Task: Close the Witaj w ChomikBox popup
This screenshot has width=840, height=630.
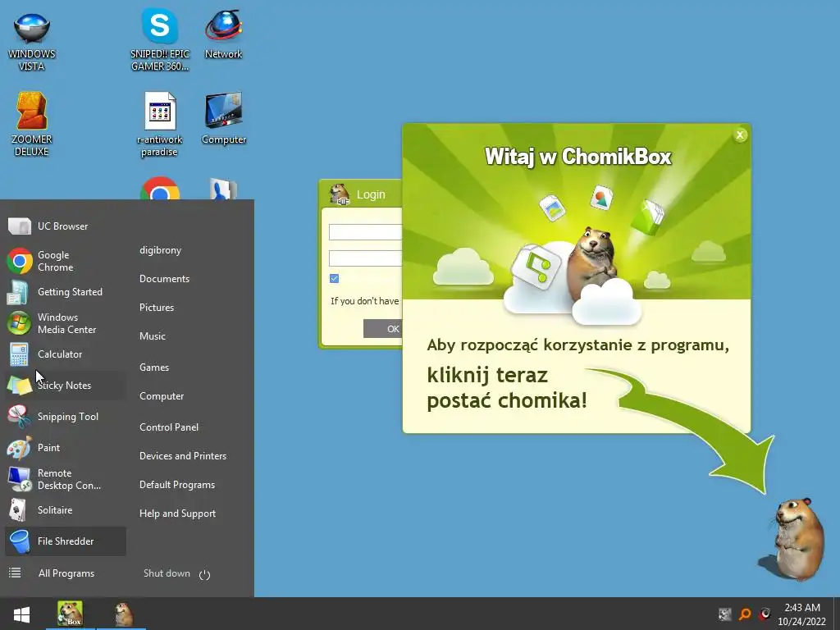Action: (741, 135)
